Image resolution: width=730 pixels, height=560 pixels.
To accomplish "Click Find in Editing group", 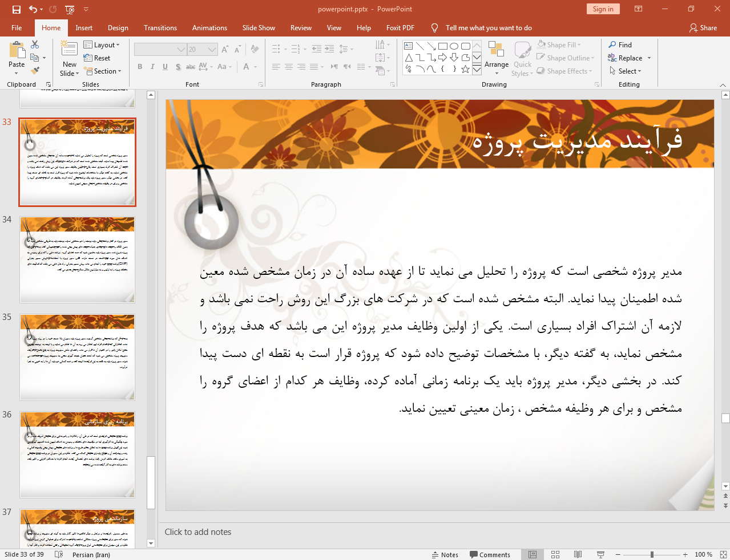I will point(620,45).
